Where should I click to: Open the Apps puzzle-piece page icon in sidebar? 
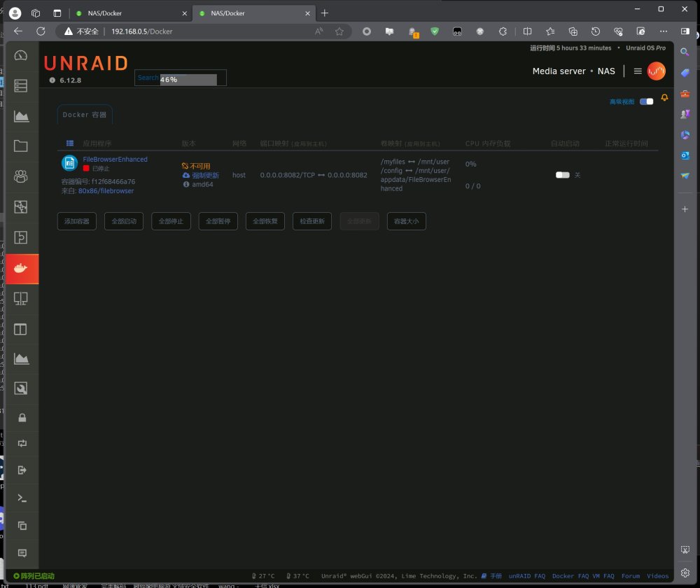tap(21, 237)
